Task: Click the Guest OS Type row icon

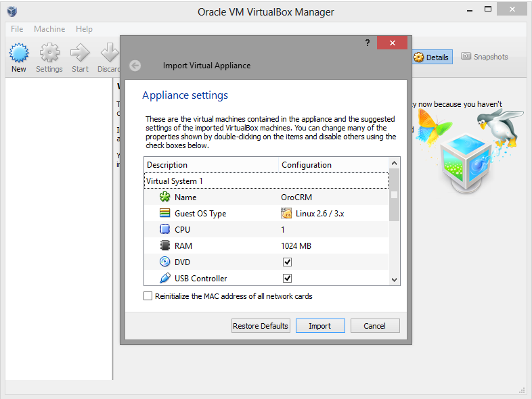Action: click(x=165, y=213)
